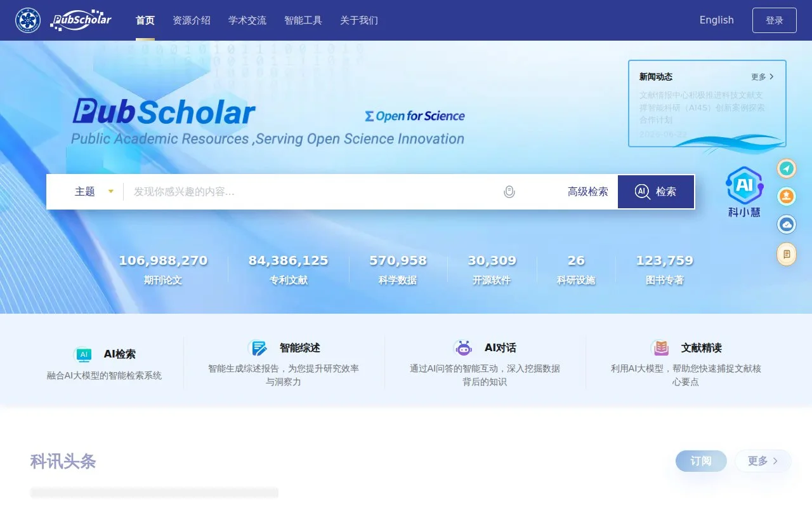812x508 pixels.
Task: Click the 科讯头条 section heading
Action: pyautogui.click(x=63, y=462)
